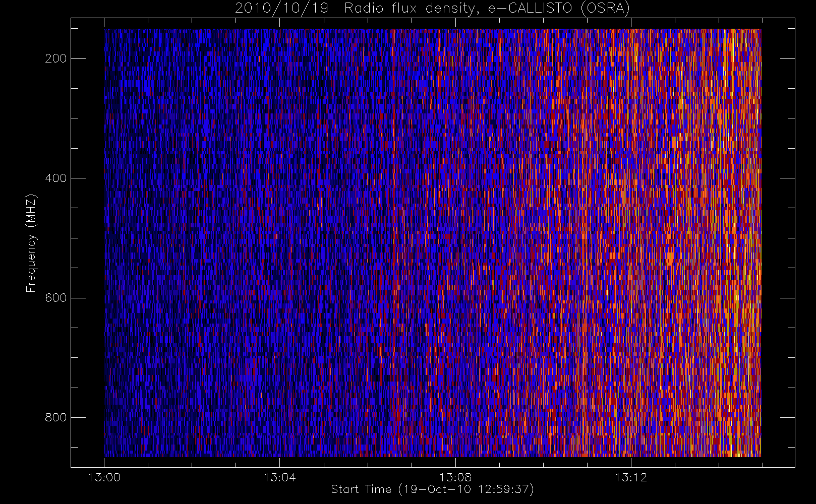Screen dimensions: 816x504
Task: Click the 400 frequency tick label
Action: [55, 178]
